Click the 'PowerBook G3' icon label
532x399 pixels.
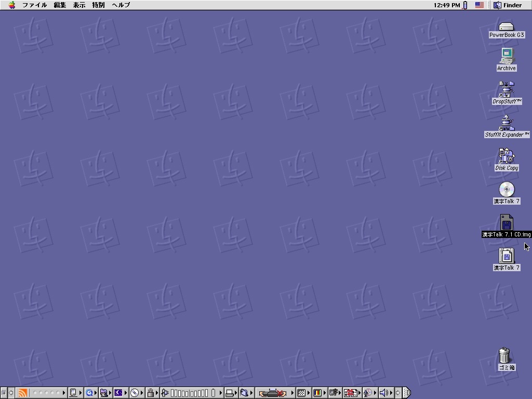507,35
